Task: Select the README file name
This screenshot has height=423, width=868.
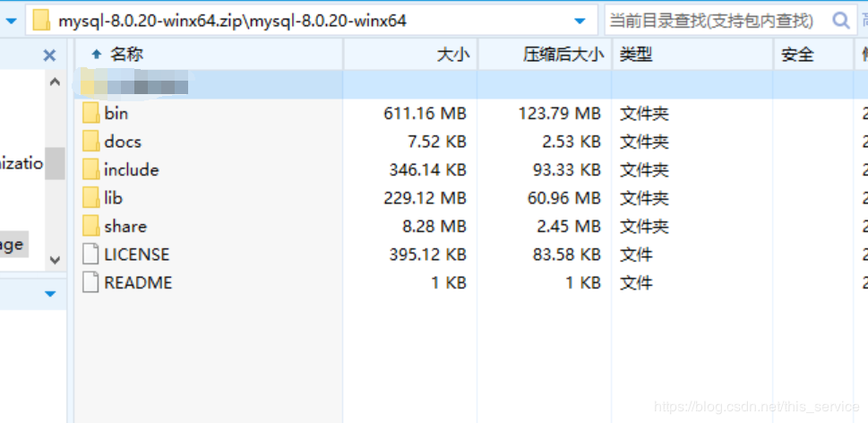Action: 138,283
